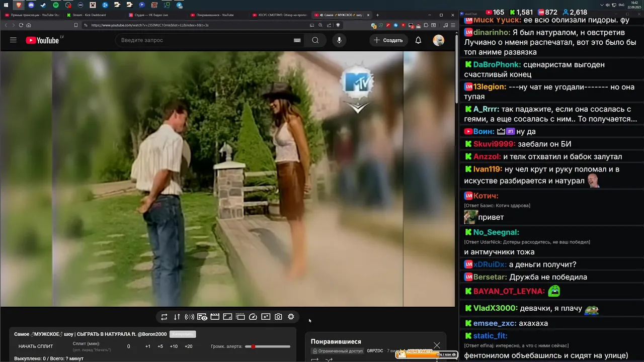Click the split minutes value 0
This screenshot has height=362, width=644.
click(x=128, y=346)
